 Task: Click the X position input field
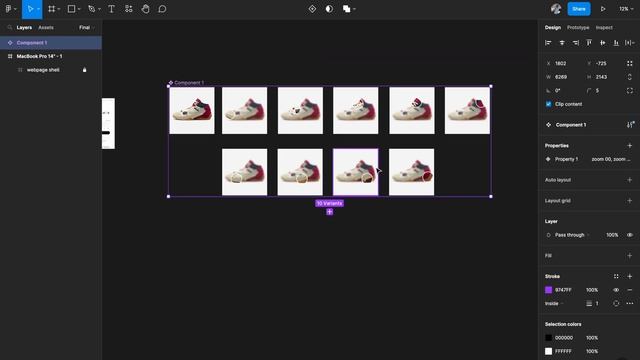pos(563,63)
